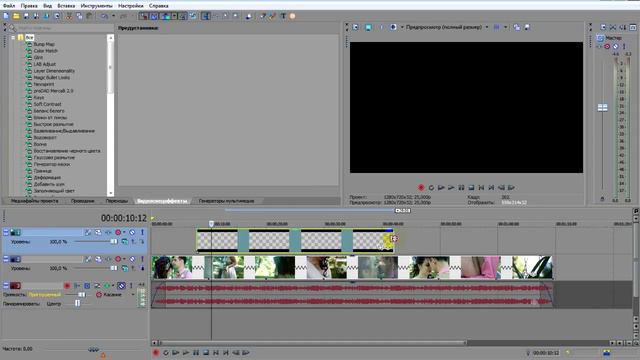The width and height of the screenshot is (640, 360).
Task: Minimize the top video track height
Action: click(6, 232)
